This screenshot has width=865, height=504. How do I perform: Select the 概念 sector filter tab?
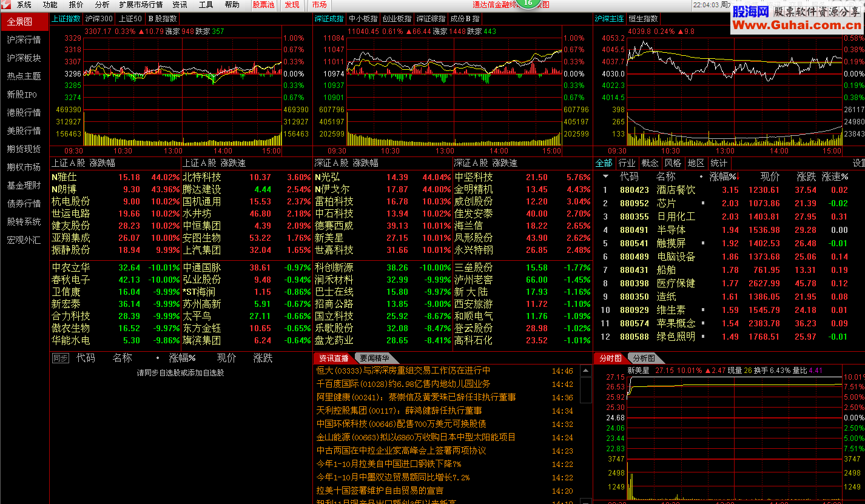[650, 163]
